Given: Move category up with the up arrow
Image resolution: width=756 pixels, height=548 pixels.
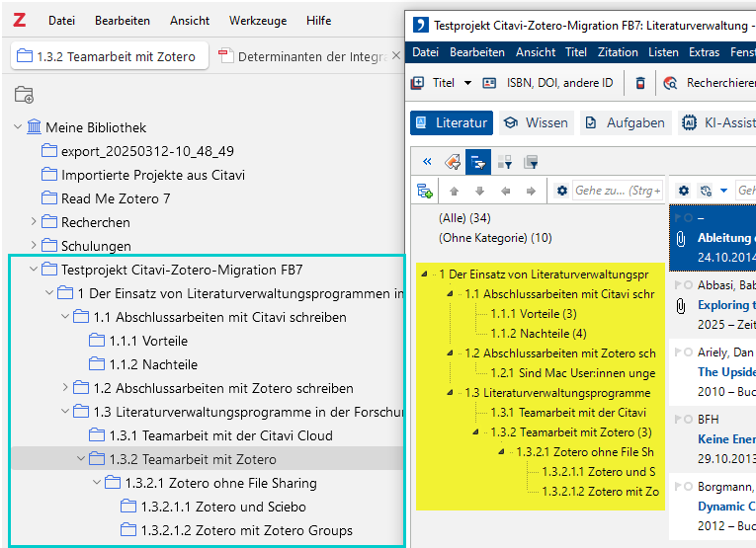Looking at the screenshot, I should point(454,192).
